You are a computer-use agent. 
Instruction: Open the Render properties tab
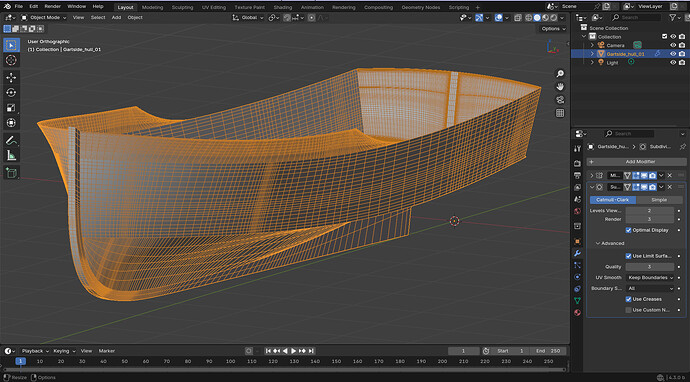[578, 164]
